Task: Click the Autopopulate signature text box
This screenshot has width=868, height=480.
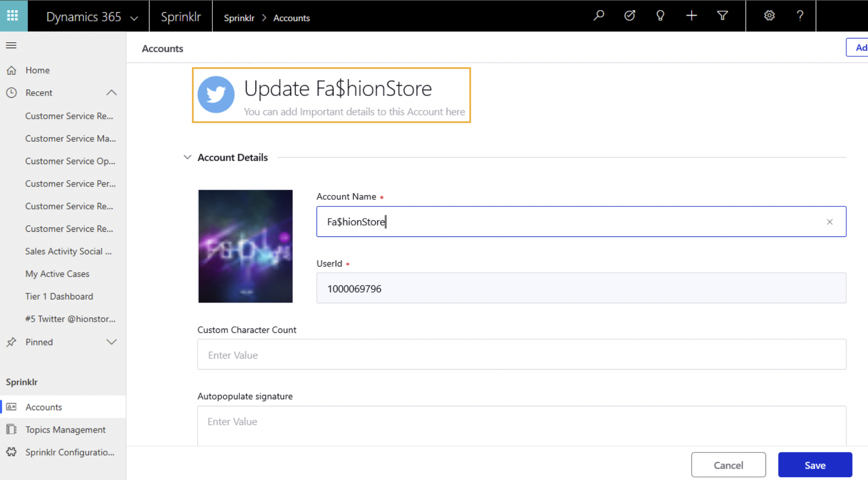Action: point(522,426)
